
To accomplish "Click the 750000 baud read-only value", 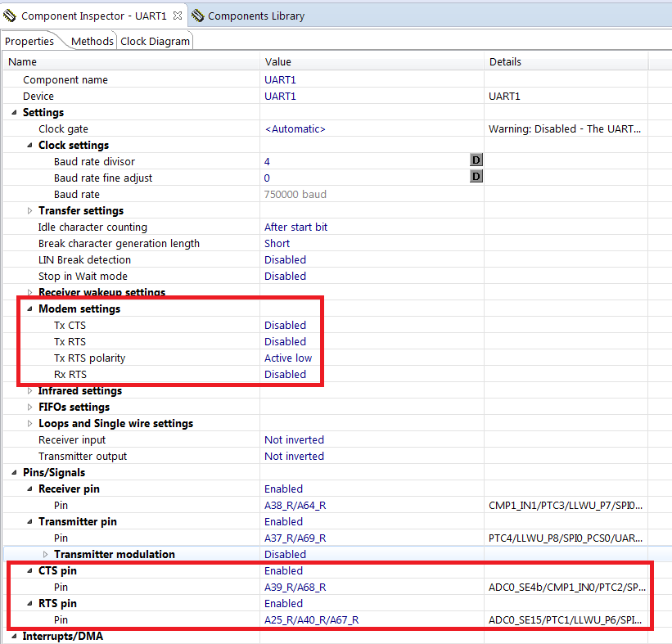I will [x=295, y=194].
